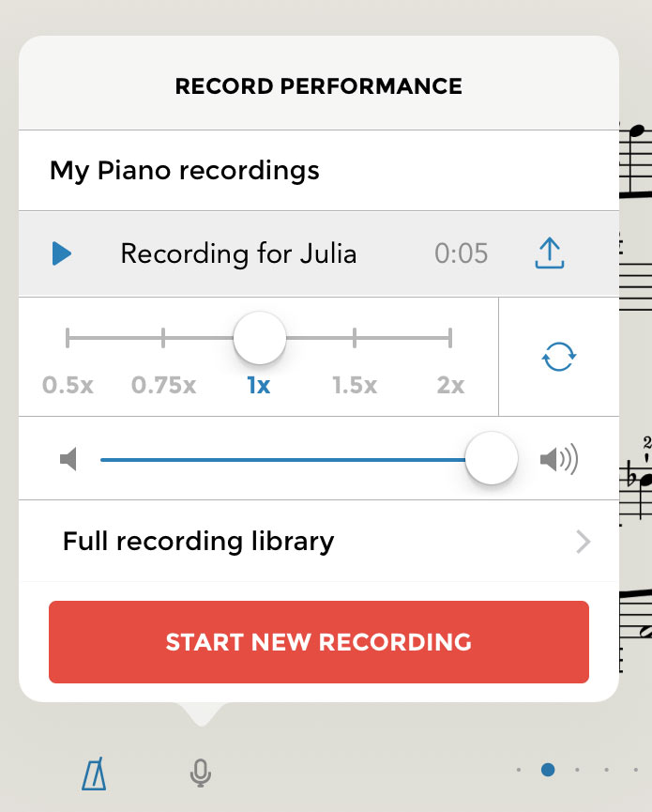Tap the share/export recording icon

coord(550,253)
